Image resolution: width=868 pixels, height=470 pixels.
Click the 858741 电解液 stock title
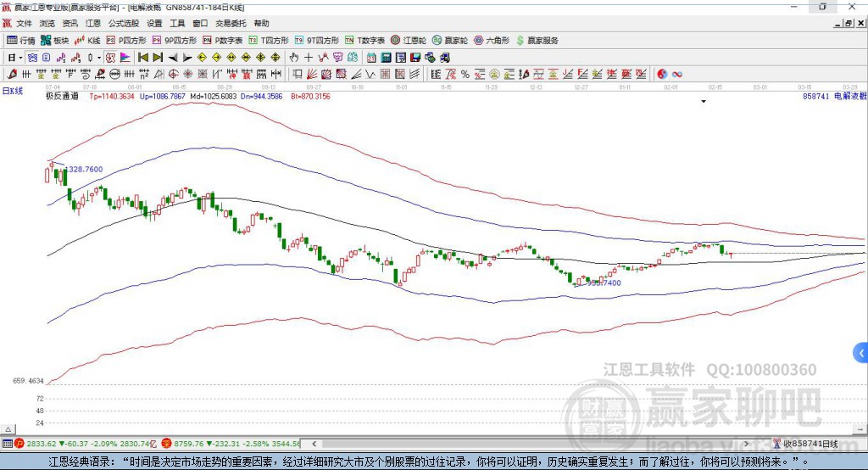[x=835, y=97]
